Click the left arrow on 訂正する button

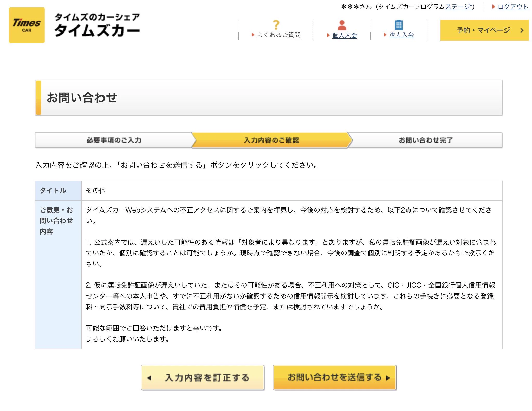coord(149,378)
